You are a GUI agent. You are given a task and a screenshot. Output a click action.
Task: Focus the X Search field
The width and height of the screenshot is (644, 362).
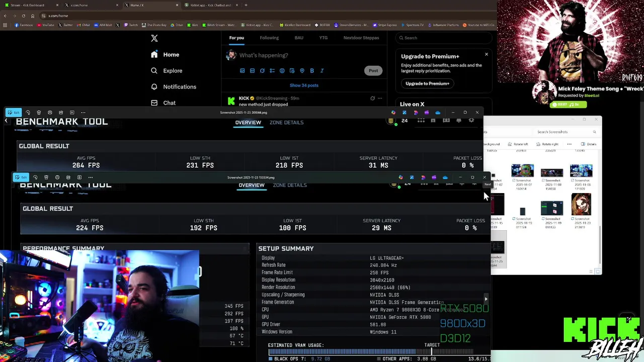(x=443, y=38)
